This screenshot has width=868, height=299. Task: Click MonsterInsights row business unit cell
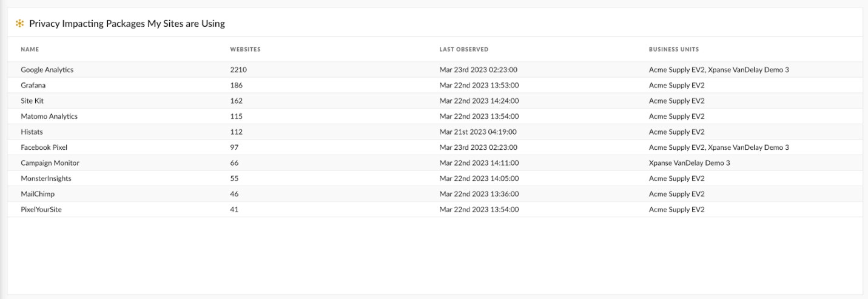(676, 179)
